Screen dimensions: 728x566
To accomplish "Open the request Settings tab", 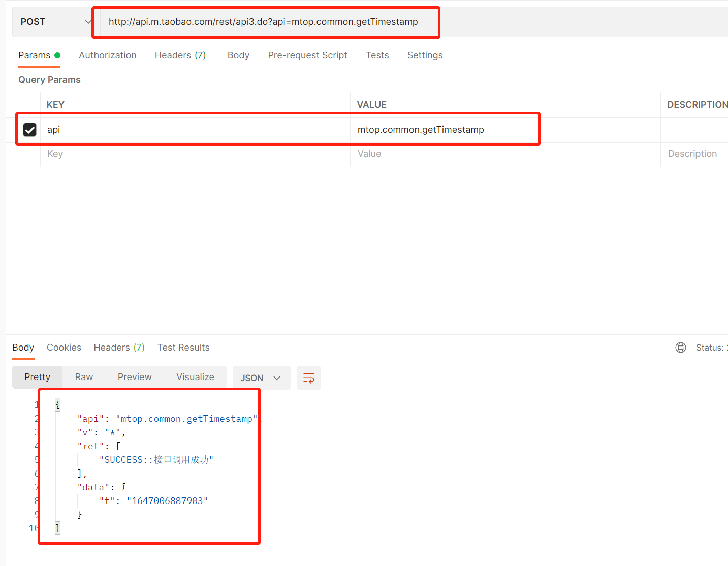I will [x=425, y=55].
